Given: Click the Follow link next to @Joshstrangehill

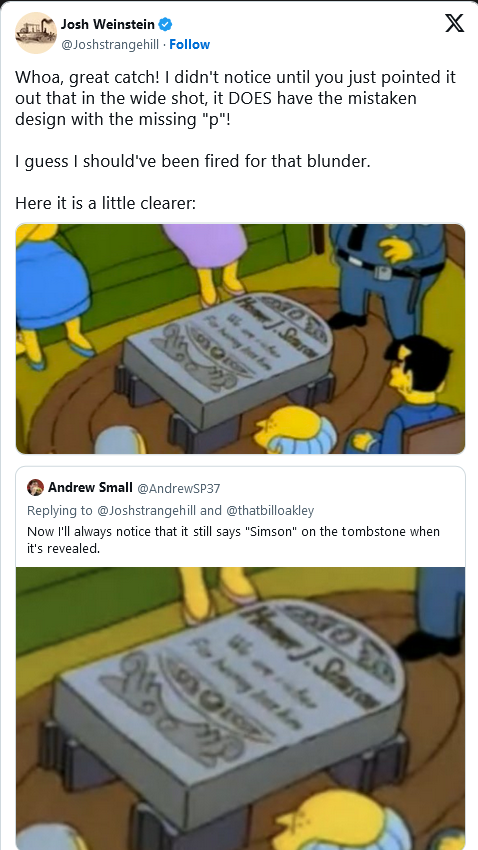Looking at the screenshot, I should pos(190,44).
